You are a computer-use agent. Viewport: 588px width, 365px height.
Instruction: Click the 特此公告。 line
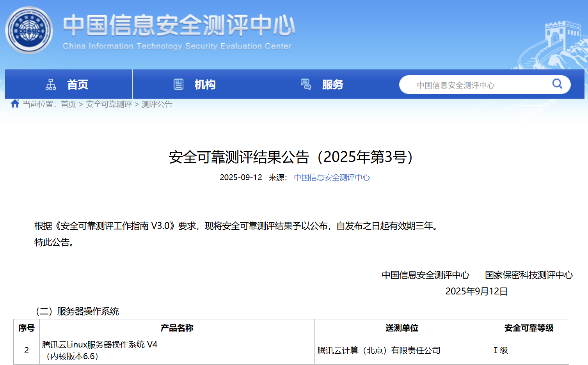pos(54,242)
